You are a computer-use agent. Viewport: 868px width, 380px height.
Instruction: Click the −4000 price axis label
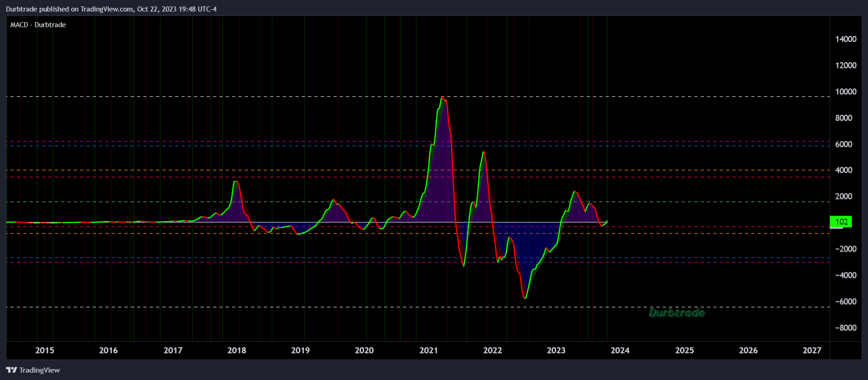coord(846,275)
